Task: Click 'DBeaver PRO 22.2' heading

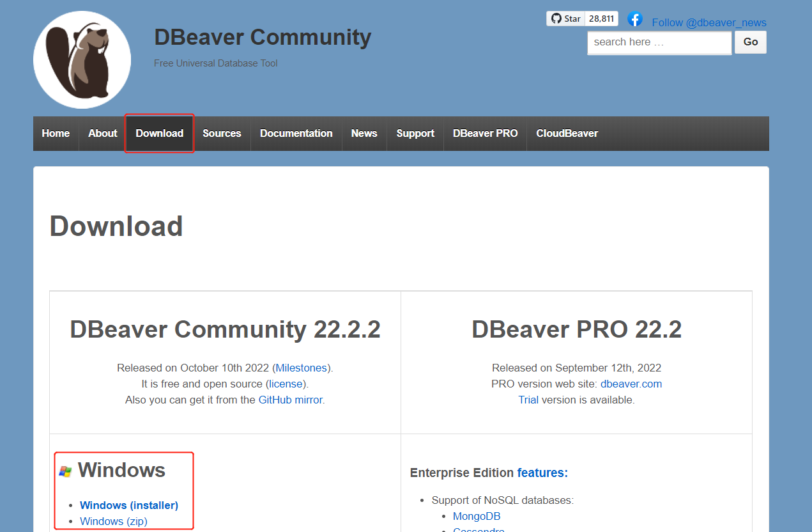Action: pos(577,330)
